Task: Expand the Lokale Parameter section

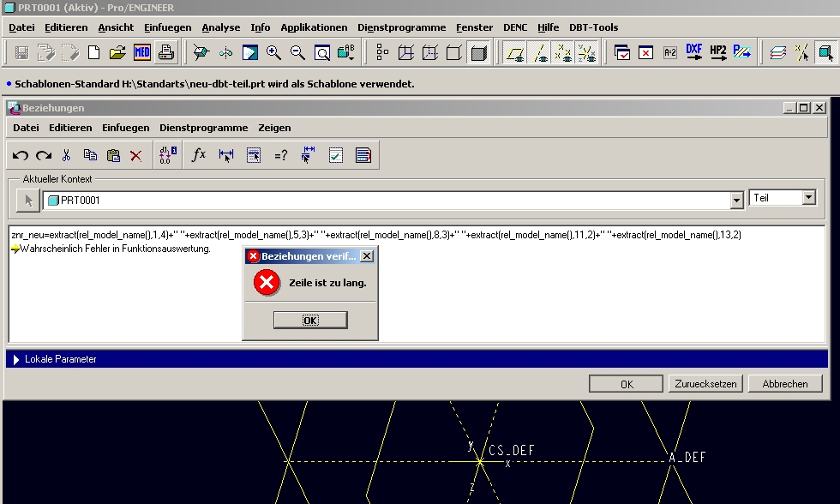Action: pyautogui.click(x=16, y=359)
